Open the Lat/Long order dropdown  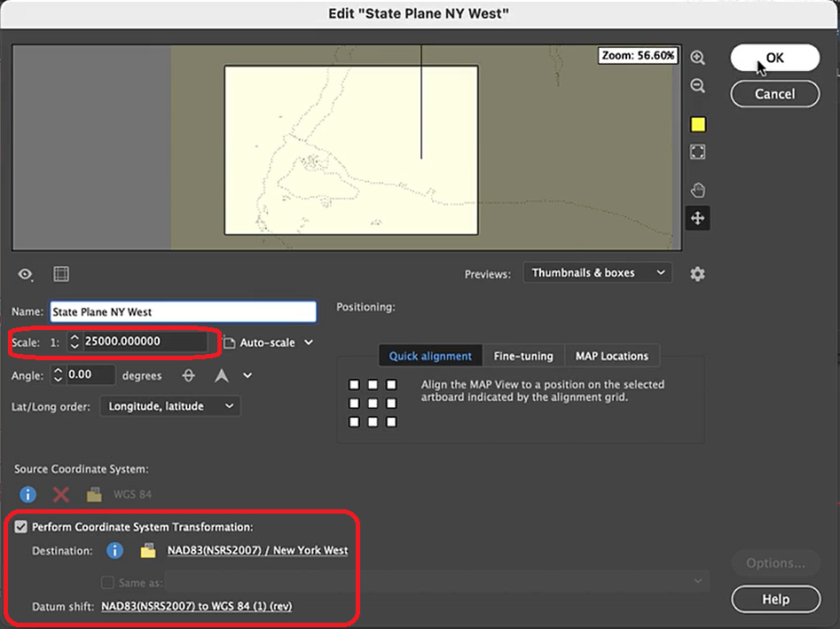pyautogui.click(x=169, y=406)
